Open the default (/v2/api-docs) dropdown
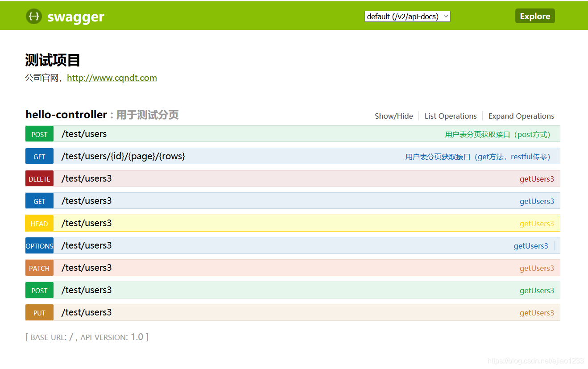 tap(407, 16)
